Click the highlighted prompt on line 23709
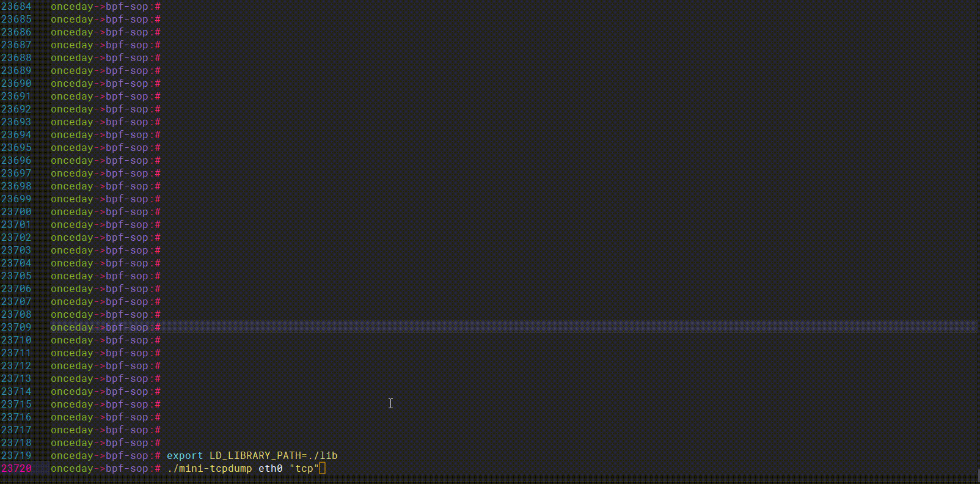The width and height of the screenshot is (980, 484). pos(106,328)
